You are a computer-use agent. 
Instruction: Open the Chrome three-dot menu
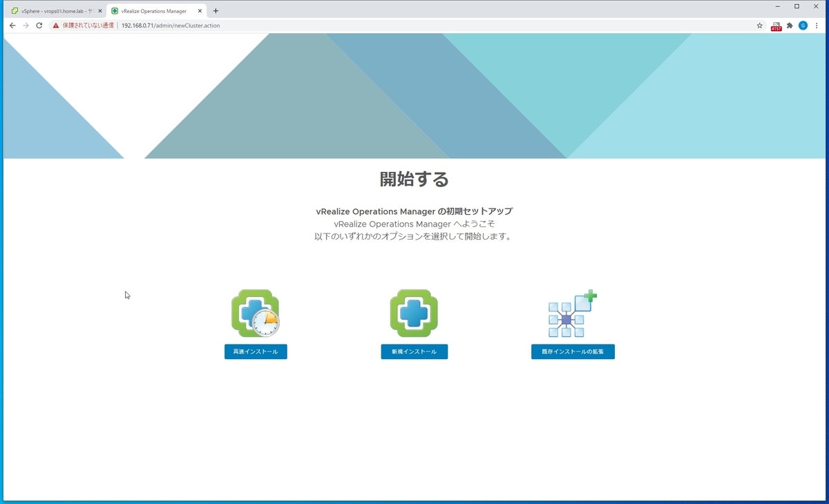(817, 26)
